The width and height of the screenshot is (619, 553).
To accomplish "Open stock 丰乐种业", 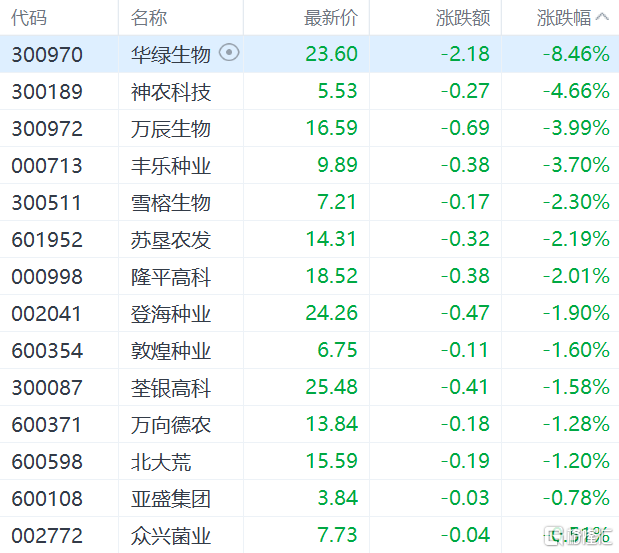I will [x=171, y=165].
